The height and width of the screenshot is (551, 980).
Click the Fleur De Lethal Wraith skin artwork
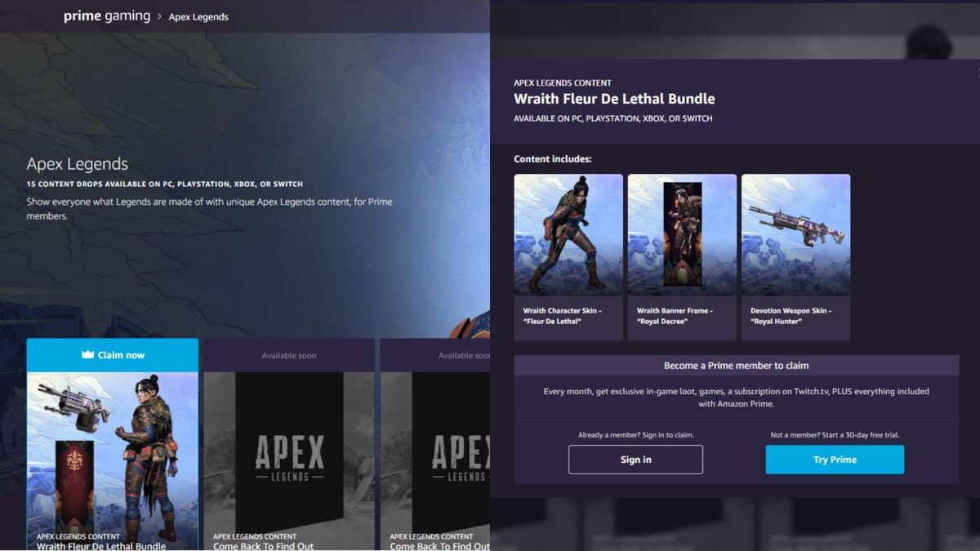coord(568,234)
